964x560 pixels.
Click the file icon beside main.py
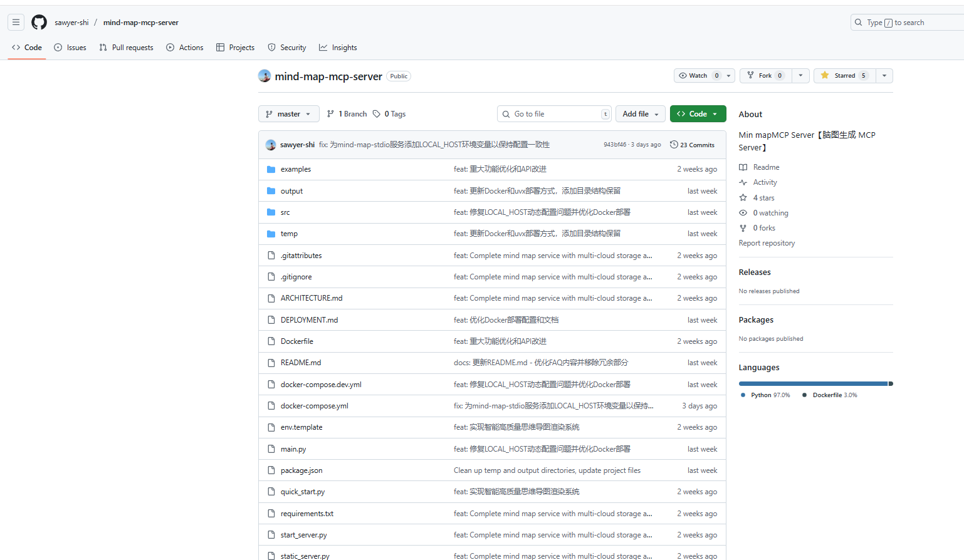pyautogui.click(x=271, y=449)
